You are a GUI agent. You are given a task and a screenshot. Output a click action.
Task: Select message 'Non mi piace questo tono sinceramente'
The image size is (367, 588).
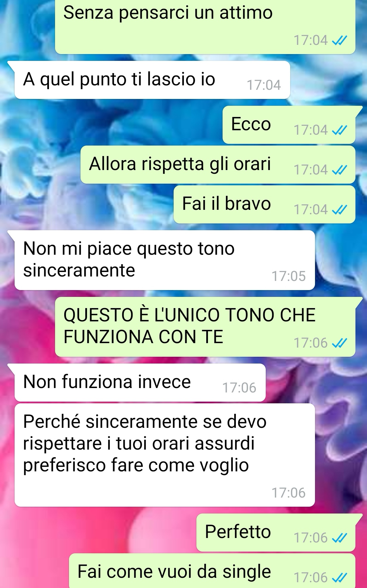pyautogui.click(x=164, y=260)
